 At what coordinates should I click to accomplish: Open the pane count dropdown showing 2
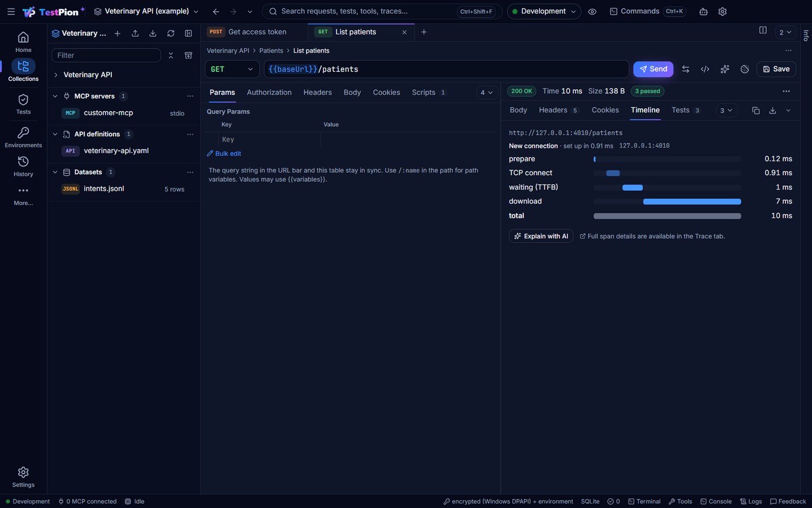click(x=785, y=32)
